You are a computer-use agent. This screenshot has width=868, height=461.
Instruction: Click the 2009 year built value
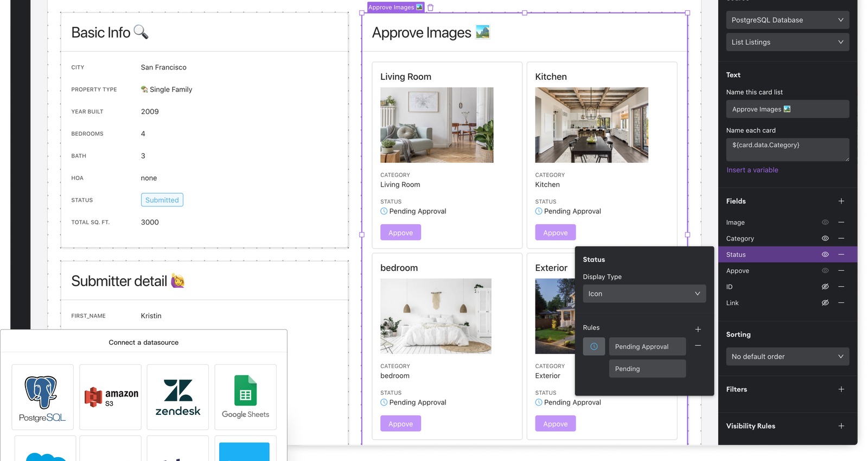coord(150,111)
